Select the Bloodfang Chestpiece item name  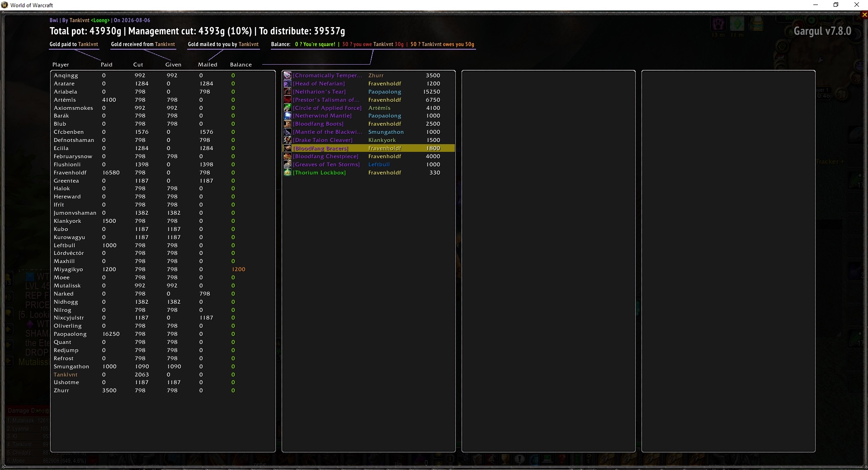coord(325,156)
